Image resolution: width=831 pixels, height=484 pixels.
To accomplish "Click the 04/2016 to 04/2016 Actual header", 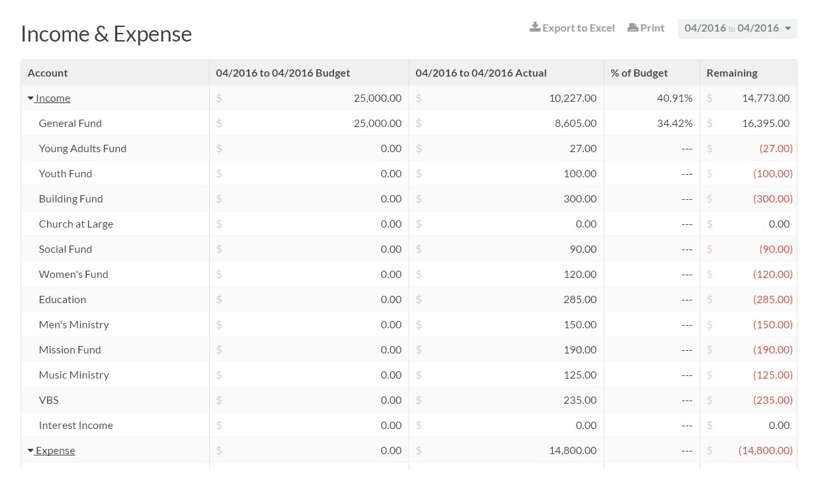I will 481,73.
